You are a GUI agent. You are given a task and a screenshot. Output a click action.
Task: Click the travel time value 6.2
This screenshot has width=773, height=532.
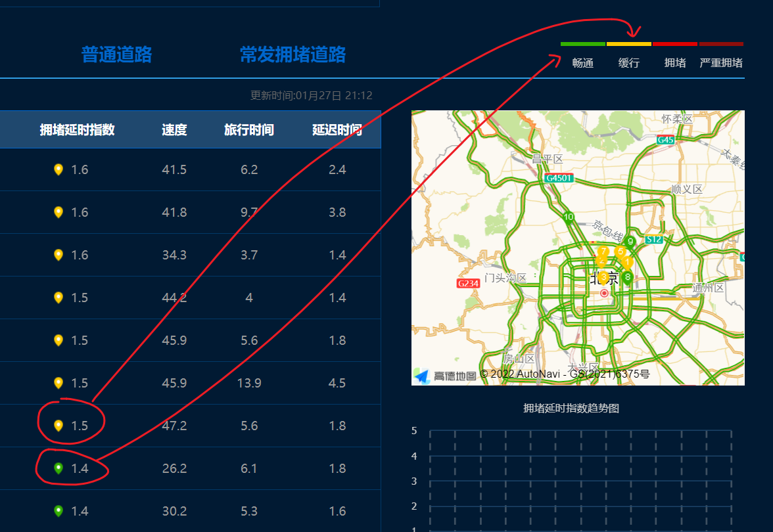249,169
